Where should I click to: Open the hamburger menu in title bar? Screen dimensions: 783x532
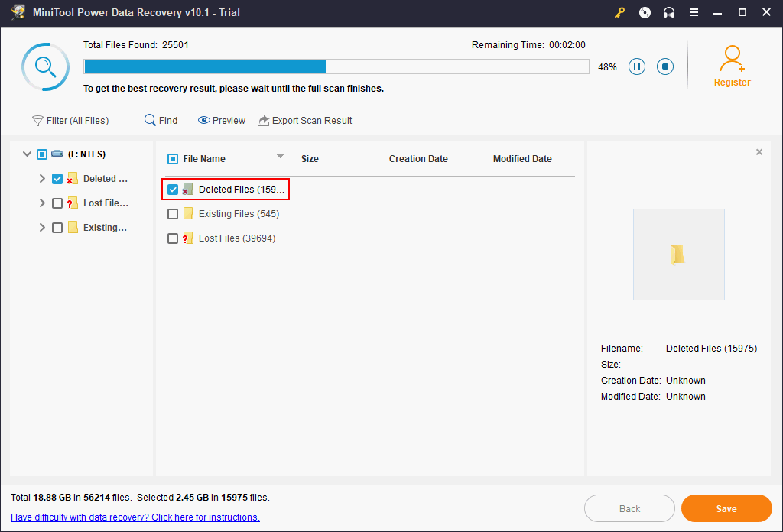coord(694,12)
